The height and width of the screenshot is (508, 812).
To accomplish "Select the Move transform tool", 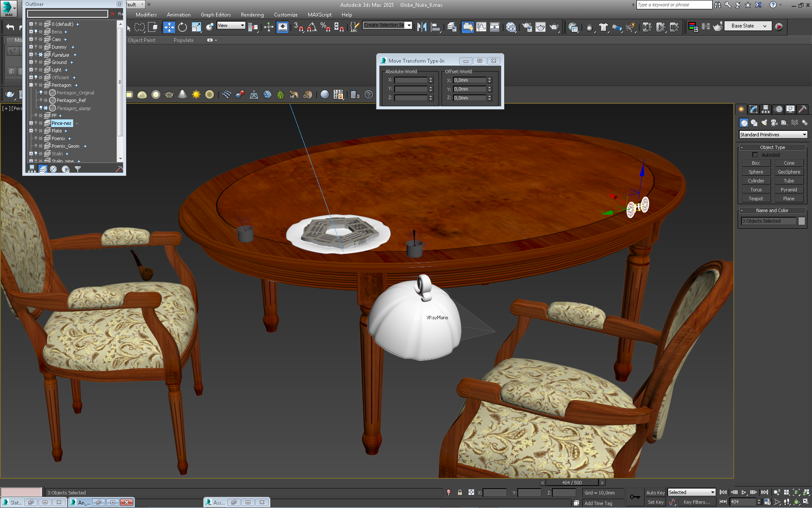I will (x=169, y=27).
